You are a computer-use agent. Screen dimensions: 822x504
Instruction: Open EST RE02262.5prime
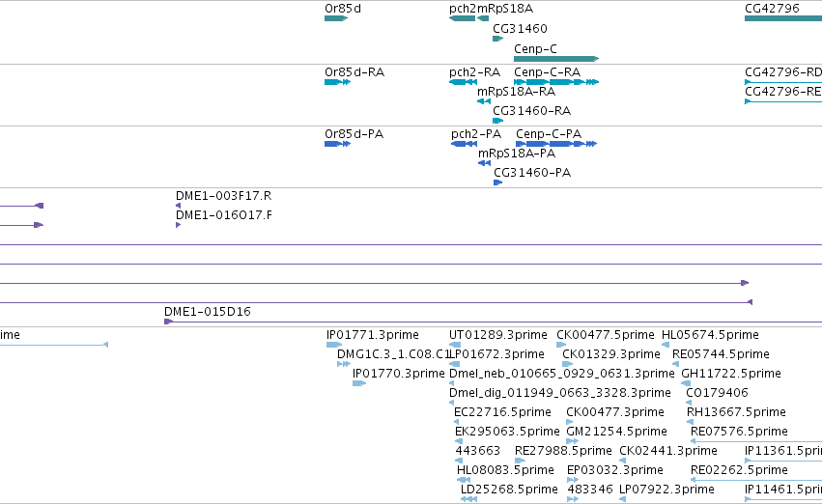point(756,480)
